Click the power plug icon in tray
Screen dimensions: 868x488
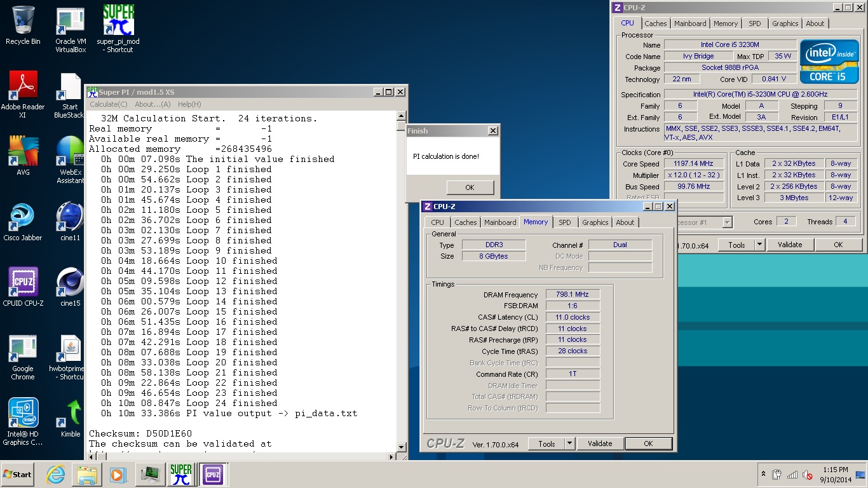[x=776, y=475]
